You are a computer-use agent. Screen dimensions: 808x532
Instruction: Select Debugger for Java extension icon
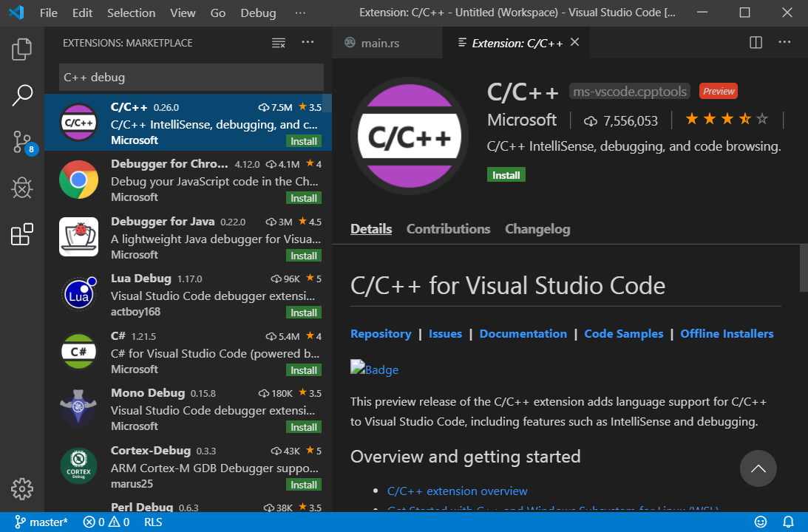pos(78,237)
